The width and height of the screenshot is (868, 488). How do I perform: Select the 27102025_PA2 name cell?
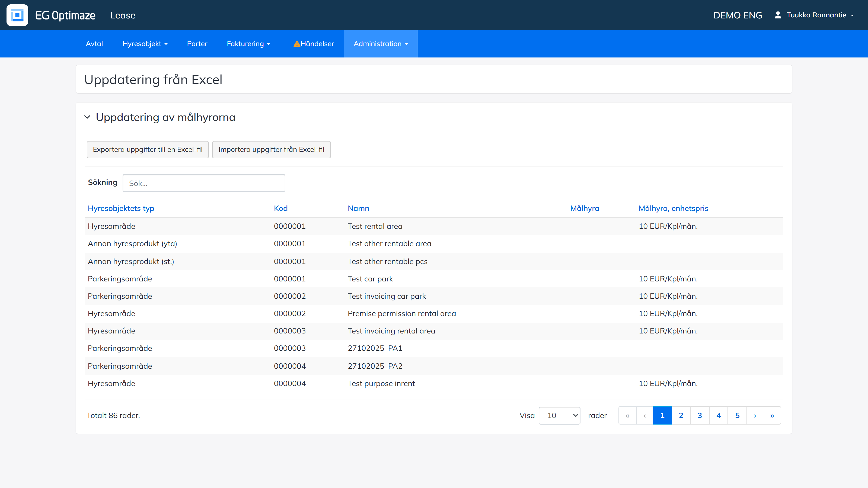(375, 366)
